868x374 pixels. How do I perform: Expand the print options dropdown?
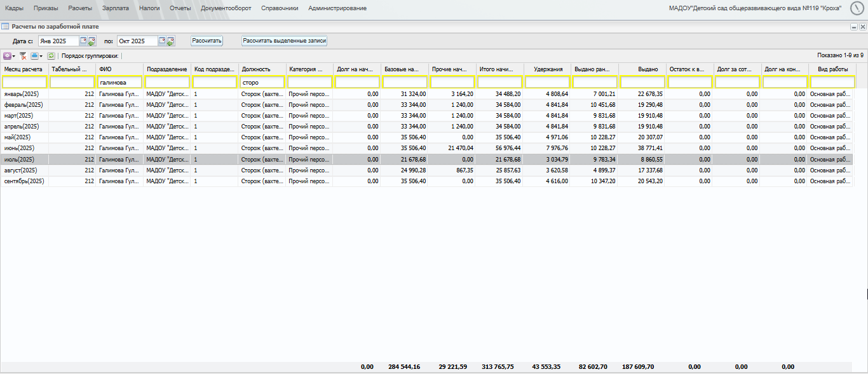coord(41,56)
